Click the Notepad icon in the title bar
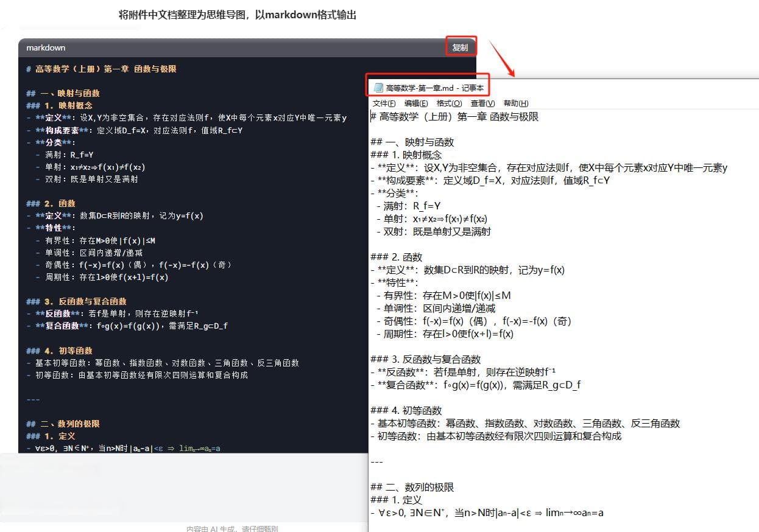The width and height of the screenshot is (759, 532). [x=378, y=88]
